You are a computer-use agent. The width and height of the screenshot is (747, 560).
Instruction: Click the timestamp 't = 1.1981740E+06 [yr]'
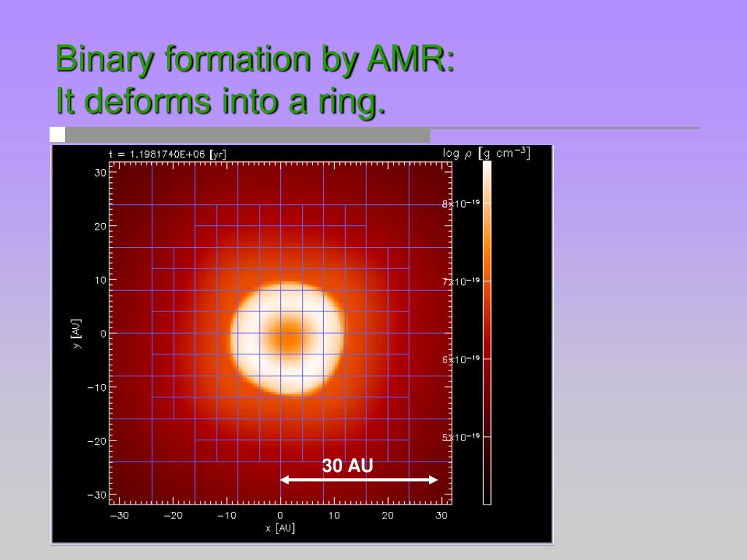[x=167, y=155]
